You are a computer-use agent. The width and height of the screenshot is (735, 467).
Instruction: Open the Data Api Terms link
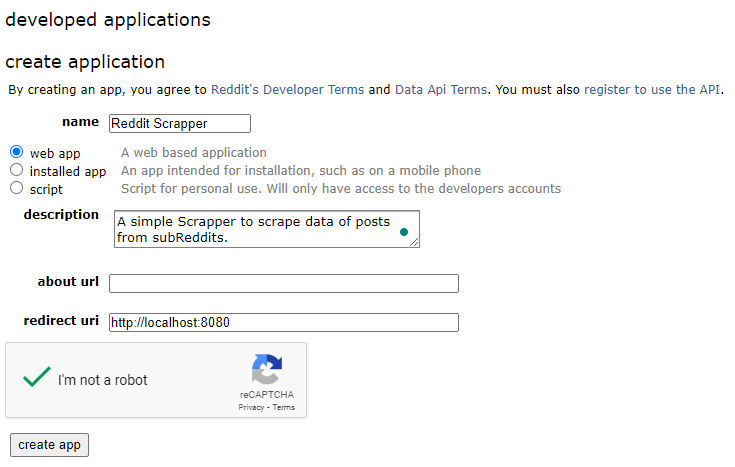tap(441, 90)
